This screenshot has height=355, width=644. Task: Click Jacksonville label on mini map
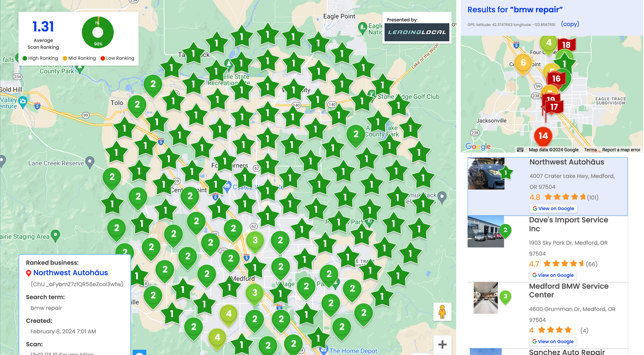pyautogui.click(x=491, y=121)
